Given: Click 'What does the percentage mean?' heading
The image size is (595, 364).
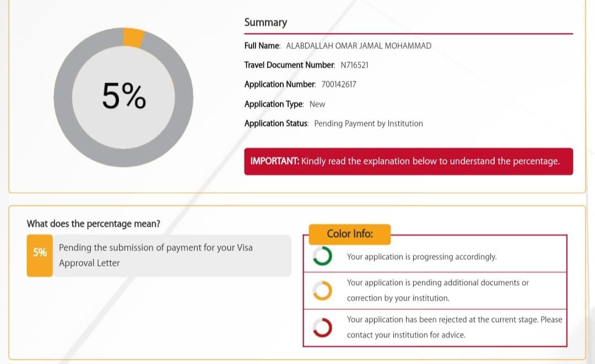Looking at the screenshot, I should [x=94, y=224].
